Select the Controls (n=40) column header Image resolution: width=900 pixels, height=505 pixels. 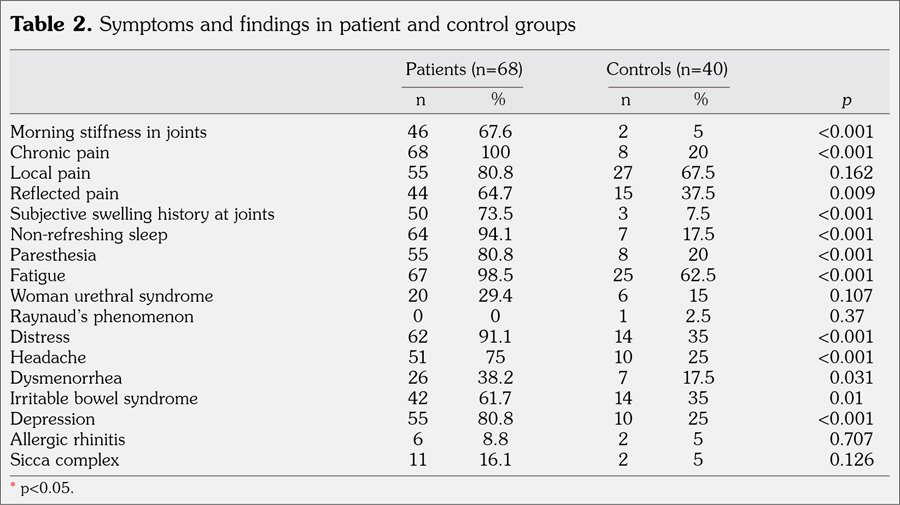click(x=666, y=69)
